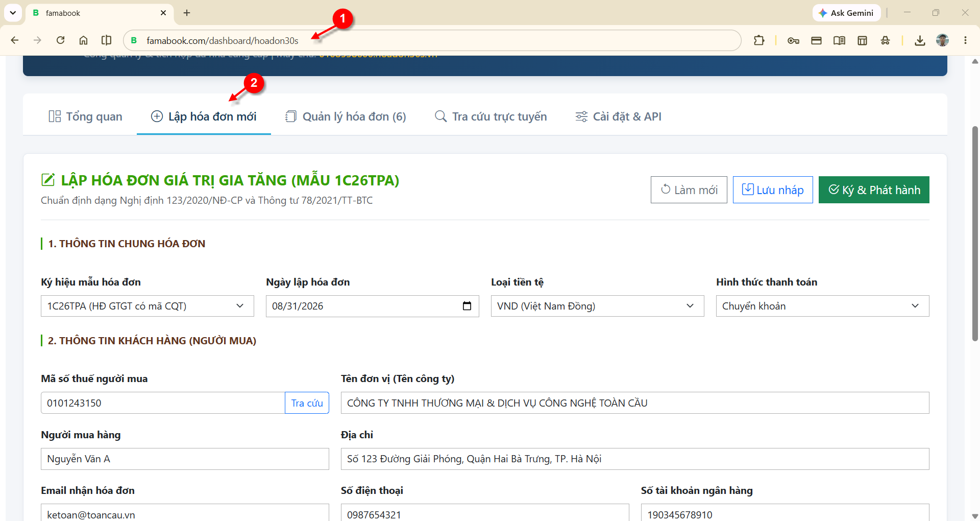Image resolution: width=980 pixels, height=521 pixels.
Task: Switch to the Tổng quan tab
Action: 85,116
